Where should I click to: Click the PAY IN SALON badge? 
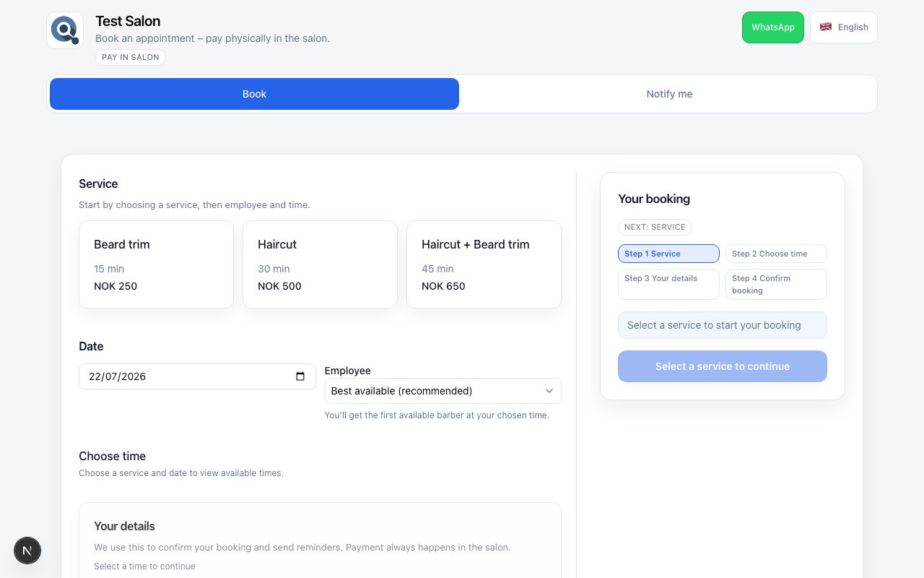click(131, 57)
